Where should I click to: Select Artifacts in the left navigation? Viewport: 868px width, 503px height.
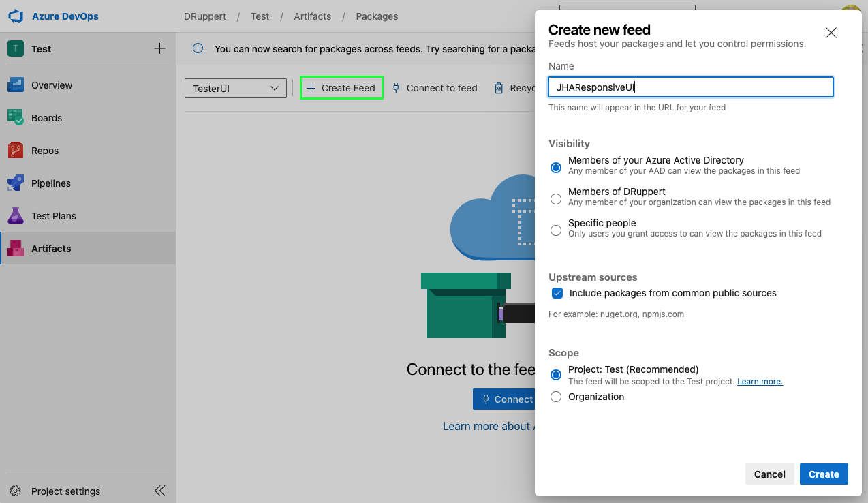(x=51, y=249)
